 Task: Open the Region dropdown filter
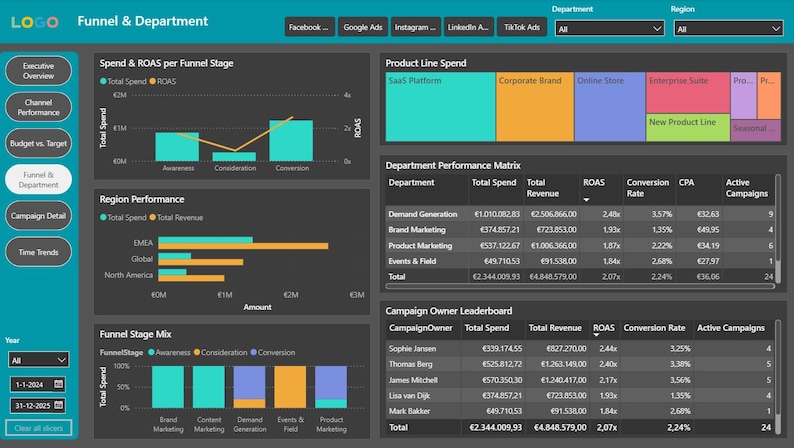[728, 29]
